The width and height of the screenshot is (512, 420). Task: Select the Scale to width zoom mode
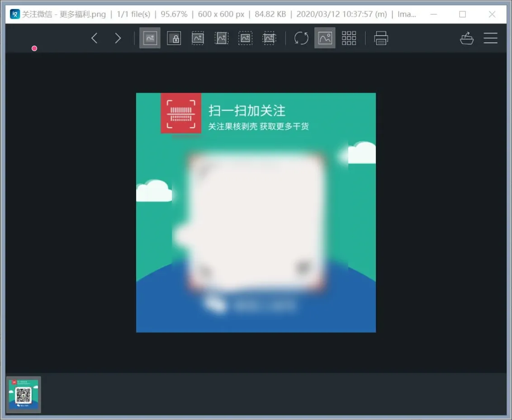(x=198, y=38)
